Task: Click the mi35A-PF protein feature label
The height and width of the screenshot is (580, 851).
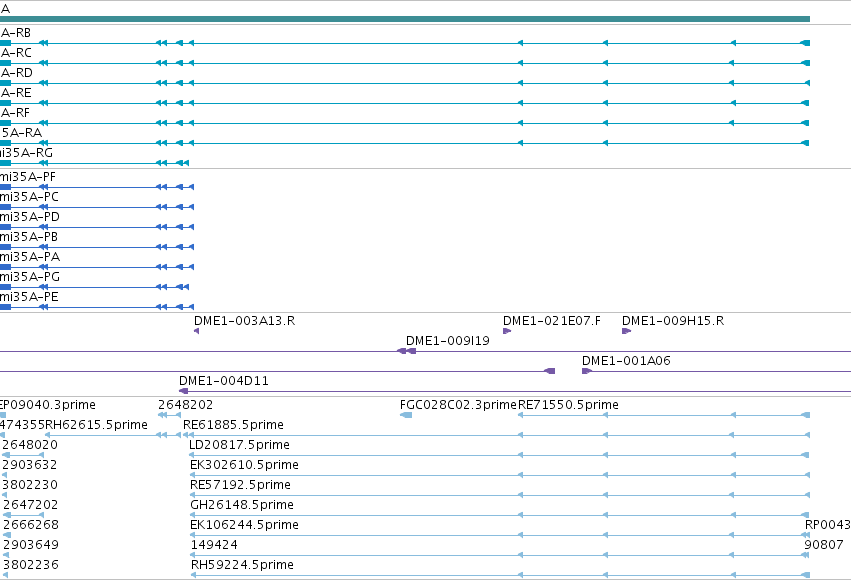Action: [28, 177]
